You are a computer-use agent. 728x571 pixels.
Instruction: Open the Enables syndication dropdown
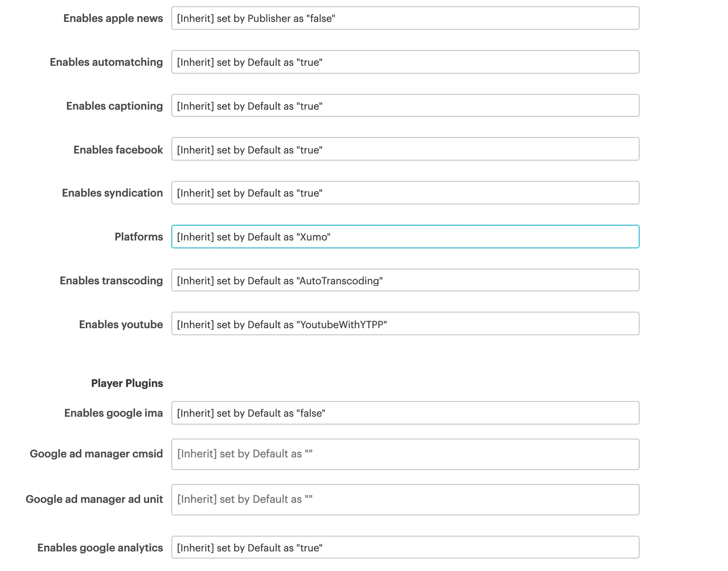pyautogui.click(x=405, y=193)
